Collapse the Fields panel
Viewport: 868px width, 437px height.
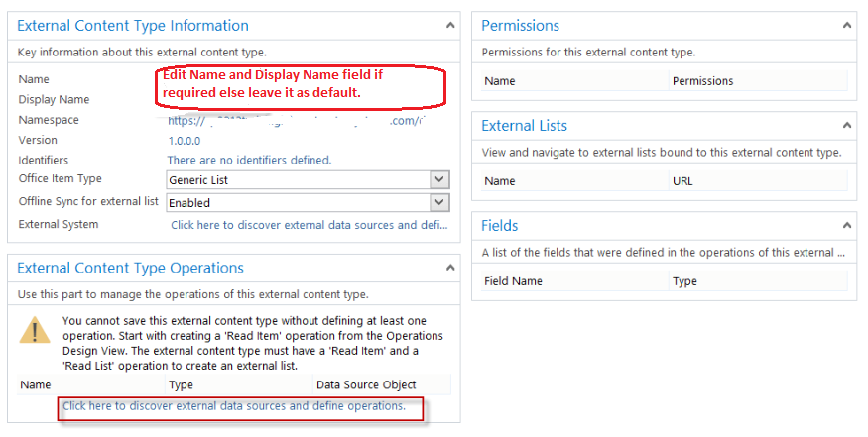[x=848, y=226]
